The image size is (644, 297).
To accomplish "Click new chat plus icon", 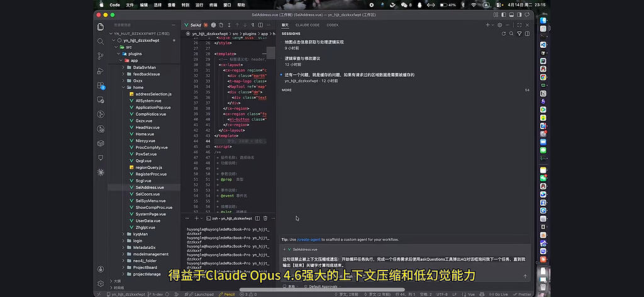I will (x=487, y=25).
